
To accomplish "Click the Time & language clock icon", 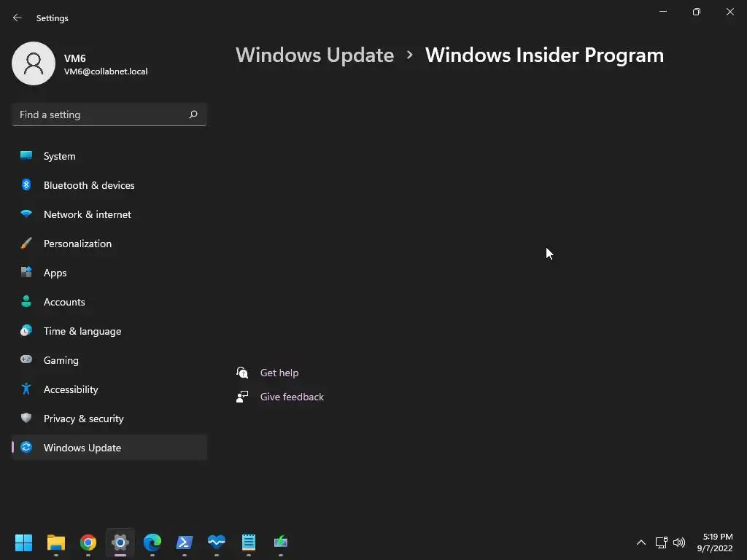I will 26,330.
